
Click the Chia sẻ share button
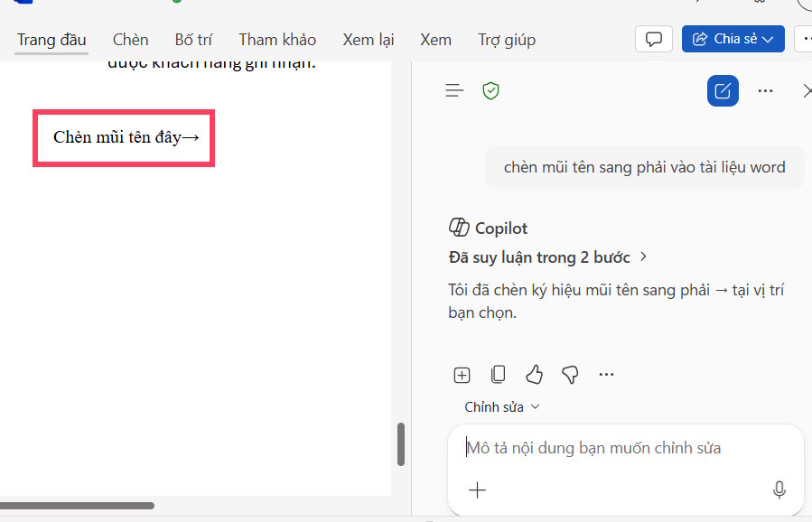(733, 39)
